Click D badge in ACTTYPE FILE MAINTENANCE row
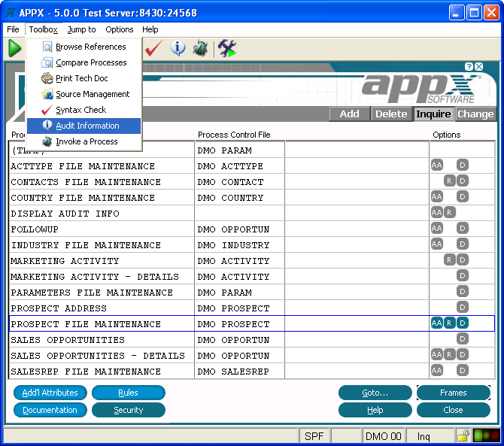The width and height of the screenshot is (504, 446). (463, 165)
